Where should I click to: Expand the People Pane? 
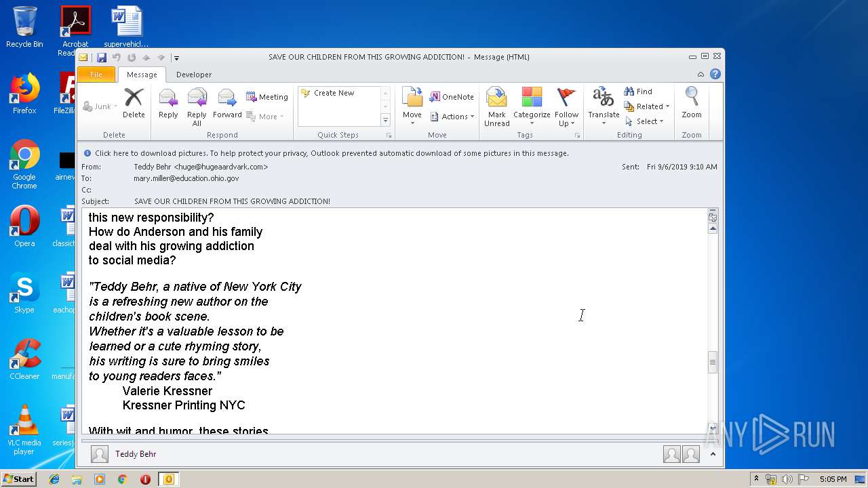[713, 454]
